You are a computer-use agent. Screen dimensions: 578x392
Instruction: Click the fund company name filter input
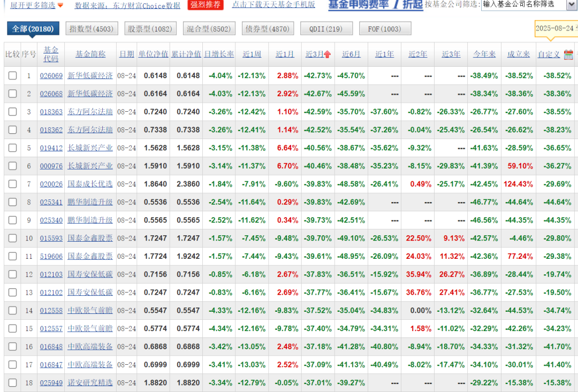point(523,4)
